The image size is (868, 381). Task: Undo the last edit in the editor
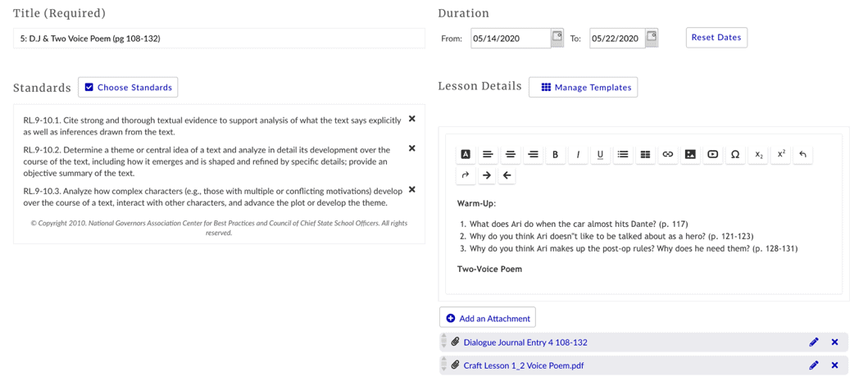coord(802,154)
